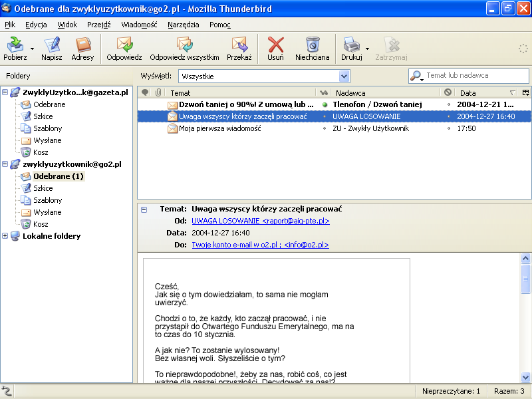This screenshot has height=399, width=532.
Task: Open the Plik menu
Action: (x=10, y=25)
